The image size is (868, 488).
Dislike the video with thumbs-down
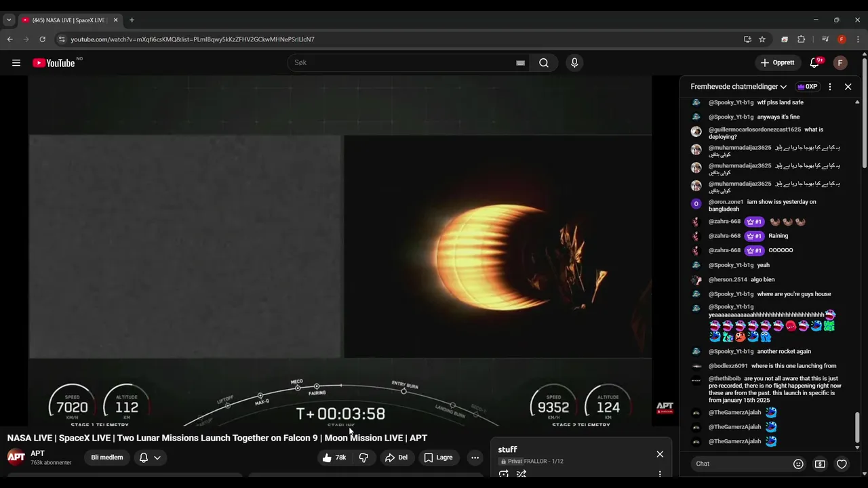click(x=363, y=457)
